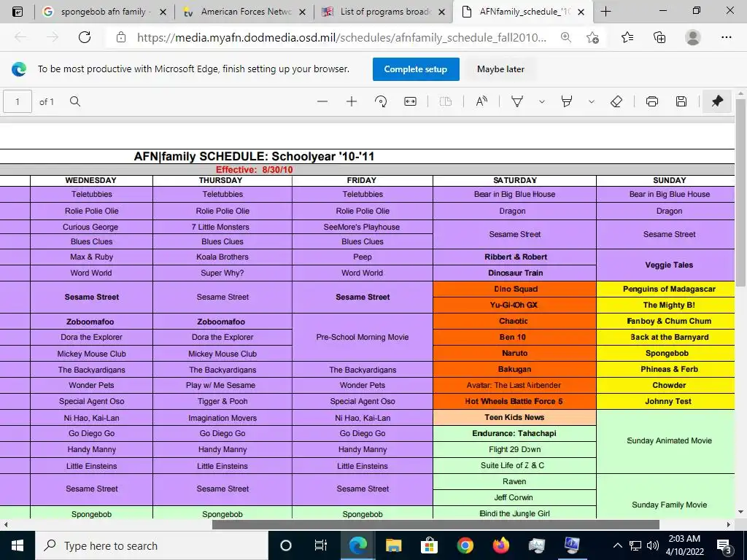Select the PDF Erase tool
Viewport: 747px width, 560px height.
(x=616, y=101)
